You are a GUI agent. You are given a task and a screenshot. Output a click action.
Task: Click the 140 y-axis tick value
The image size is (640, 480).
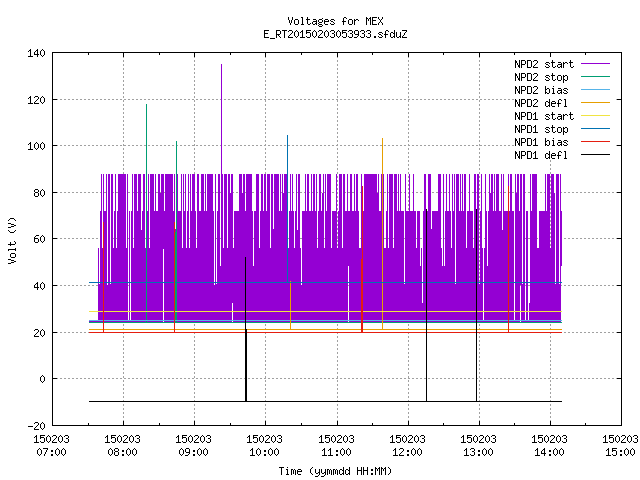pyautogui.click(x=36, y=53)
